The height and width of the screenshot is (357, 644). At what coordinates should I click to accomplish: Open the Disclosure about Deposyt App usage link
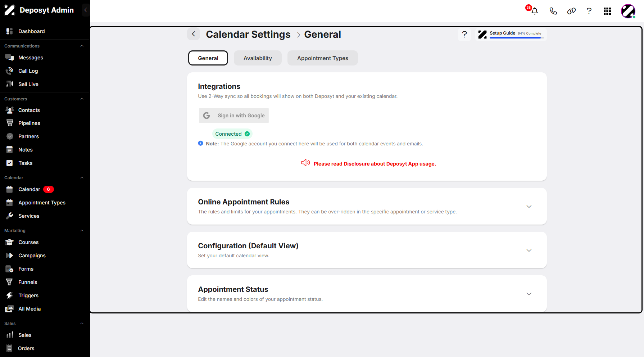click(x=375, y=164)
